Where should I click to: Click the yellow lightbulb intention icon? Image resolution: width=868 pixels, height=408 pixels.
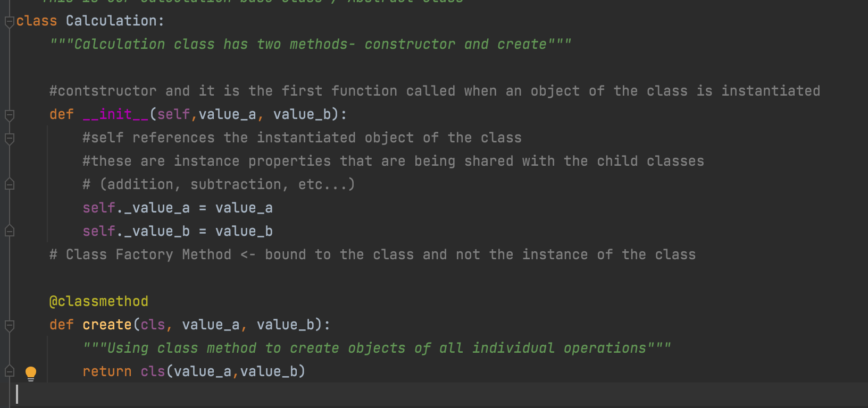31,373
